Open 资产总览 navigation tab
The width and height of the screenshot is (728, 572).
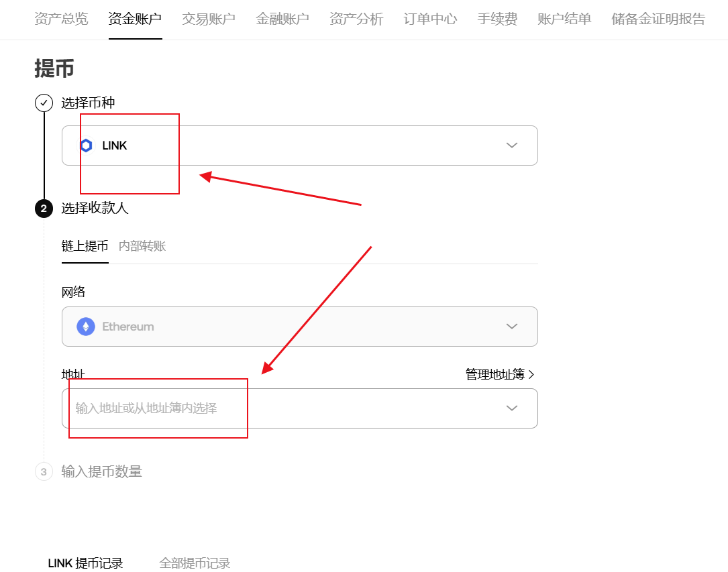click(x=61, y=19)
